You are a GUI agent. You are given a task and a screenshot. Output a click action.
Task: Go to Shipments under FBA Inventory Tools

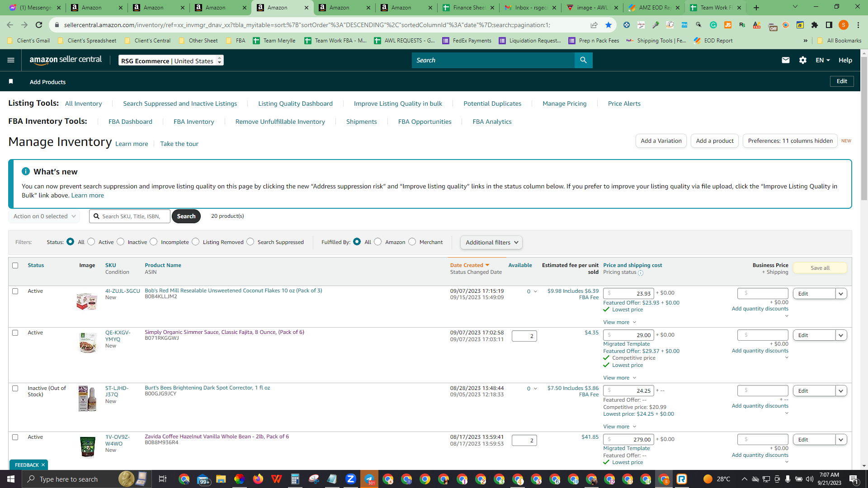click(x=361, y=122)
